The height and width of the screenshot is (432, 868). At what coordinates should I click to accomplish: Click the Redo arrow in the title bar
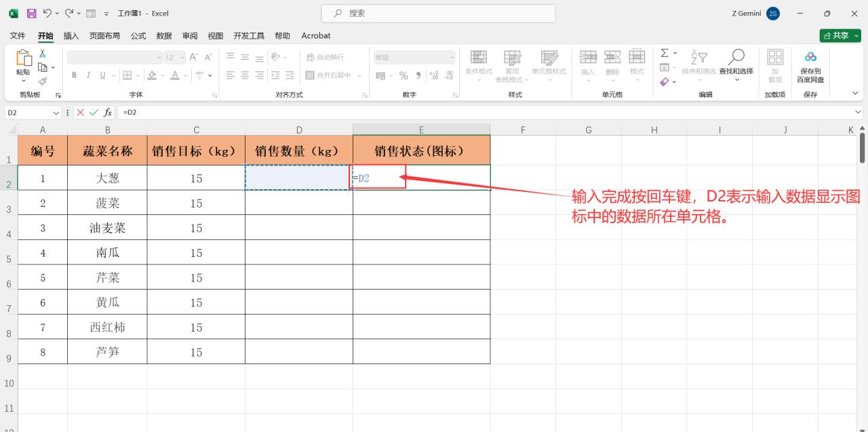69,13
